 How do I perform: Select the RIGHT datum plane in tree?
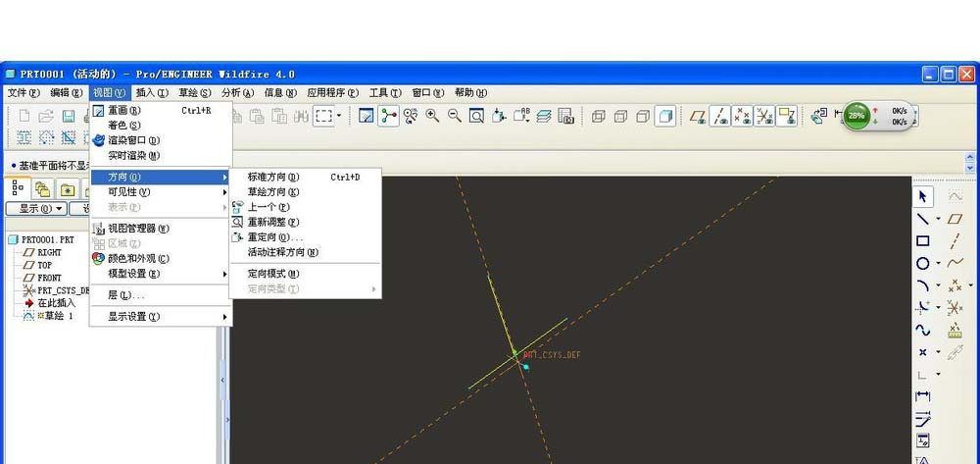[x=42, y=253]
